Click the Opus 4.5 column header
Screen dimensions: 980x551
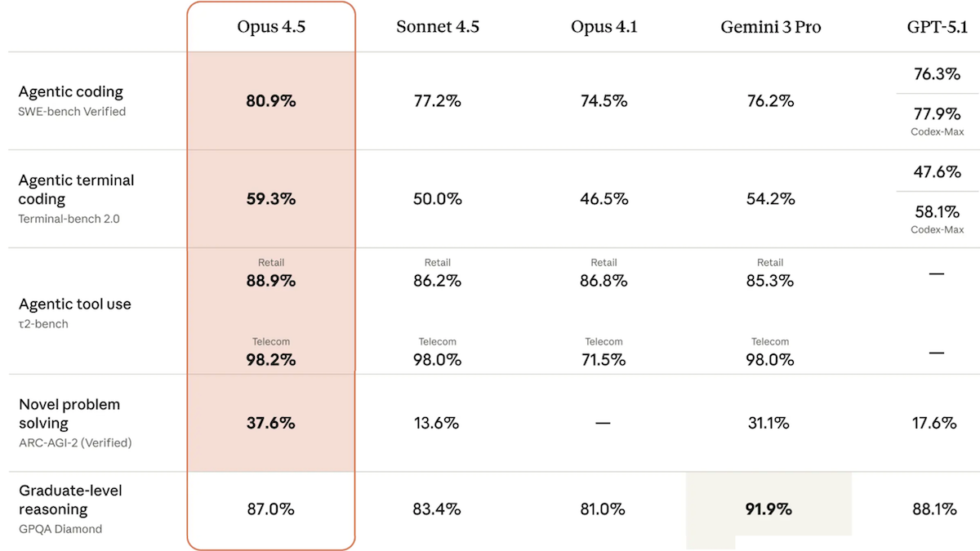[271, 27]
